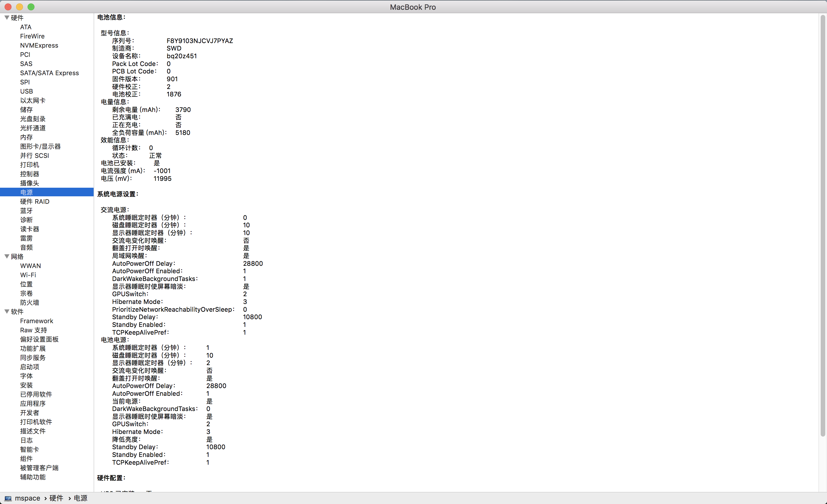Open the 智能卡 sidebar entry
827x504 pixels.
[30, 449]
